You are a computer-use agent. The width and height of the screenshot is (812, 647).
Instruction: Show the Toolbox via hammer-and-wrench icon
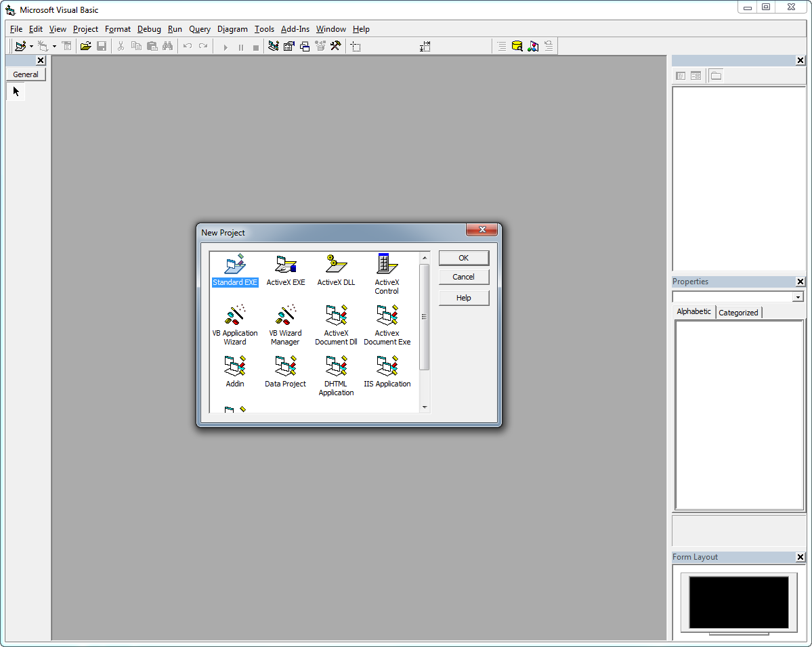(336, 46)
